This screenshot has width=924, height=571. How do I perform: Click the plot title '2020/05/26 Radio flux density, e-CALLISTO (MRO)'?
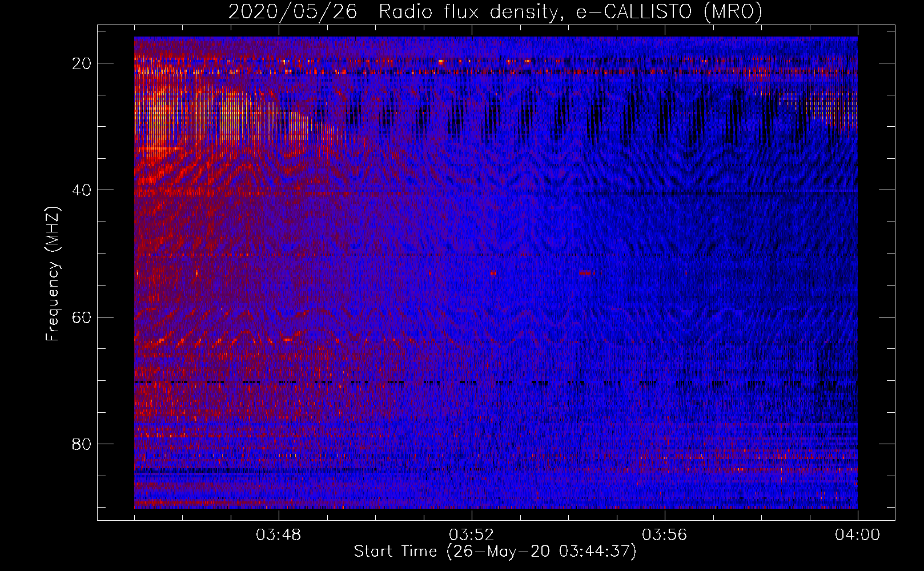(x=495, y=11)
